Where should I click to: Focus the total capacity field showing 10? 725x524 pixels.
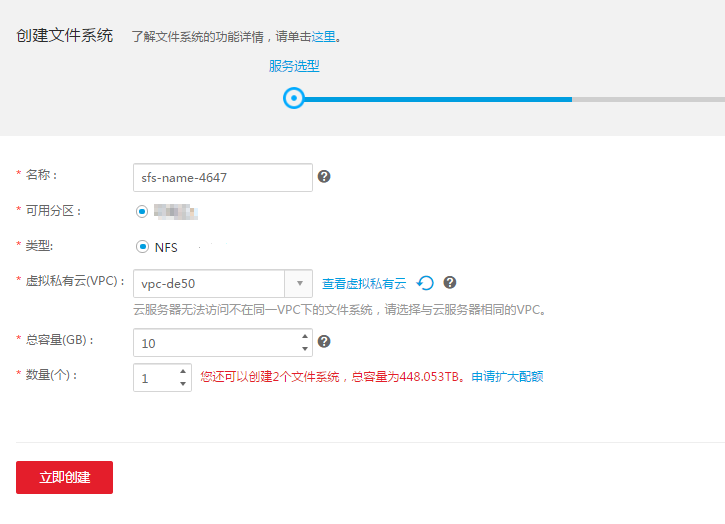pyautogui.click(x=223, y=343)
